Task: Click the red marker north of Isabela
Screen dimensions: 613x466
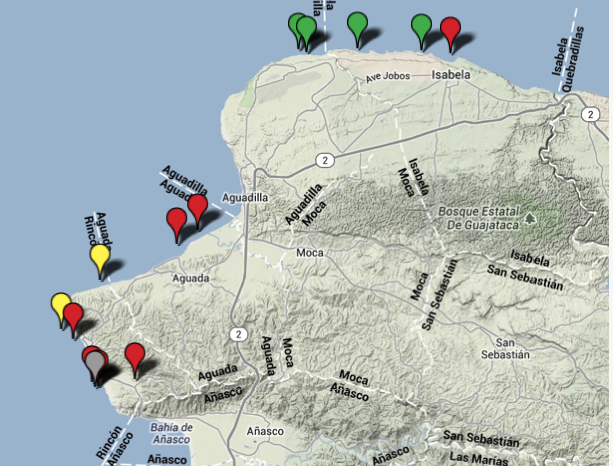Action: point(451,29)
